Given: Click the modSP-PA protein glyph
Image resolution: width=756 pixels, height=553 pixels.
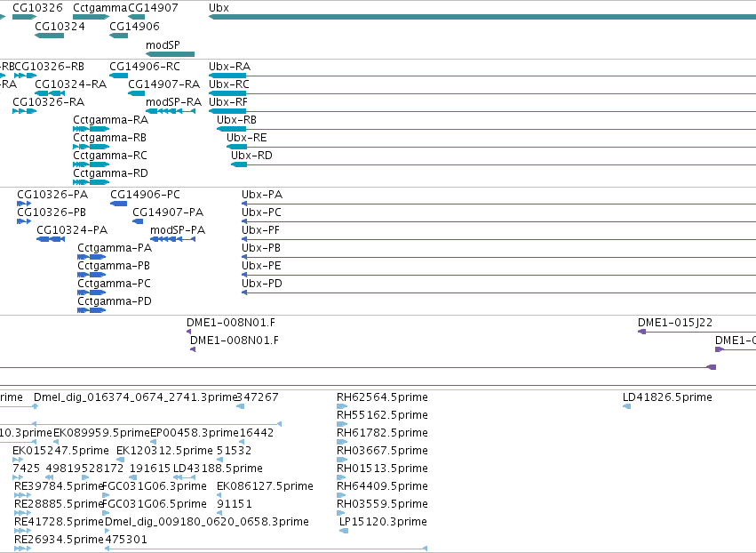Looking at the screenshot, I should (173, 239).
